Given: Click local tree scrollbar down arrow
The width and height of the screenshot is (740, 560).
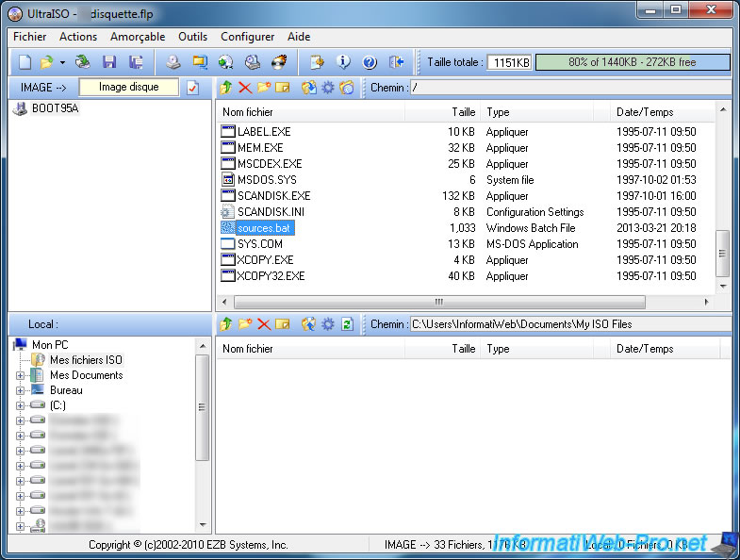Looking at the screenshot, I should tap(203, 524).
